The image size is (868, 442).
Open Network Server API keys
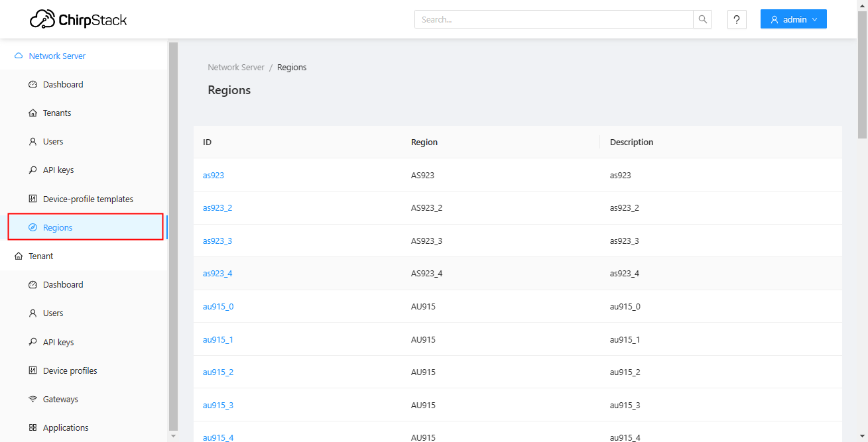coord(58,170)
